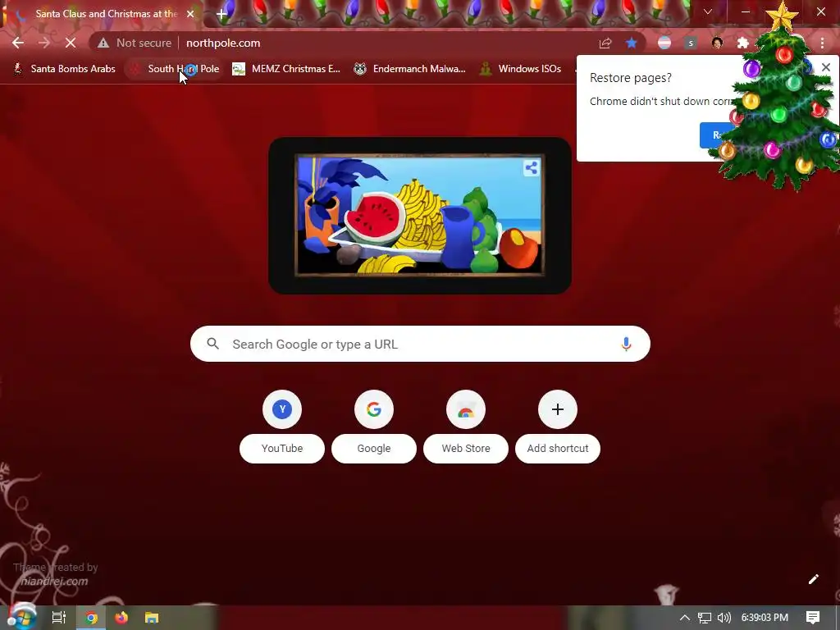Viewport: 840px width, 630px height.
Task: Open the Web Store shortcut
Action: tap(466, 427)
